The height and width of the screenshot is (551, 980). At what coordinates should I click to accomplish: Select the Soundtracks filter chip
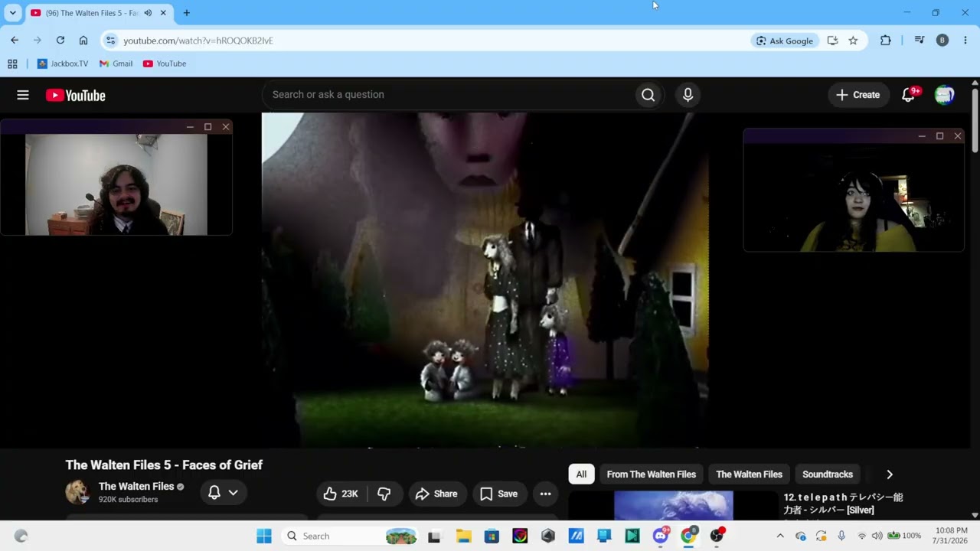click(828, 474)
